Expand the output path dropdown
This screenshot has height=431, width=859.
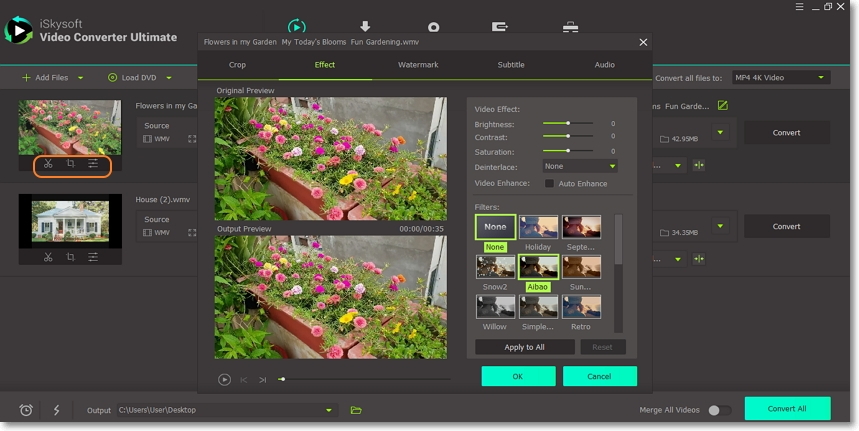tap(329, 410)
